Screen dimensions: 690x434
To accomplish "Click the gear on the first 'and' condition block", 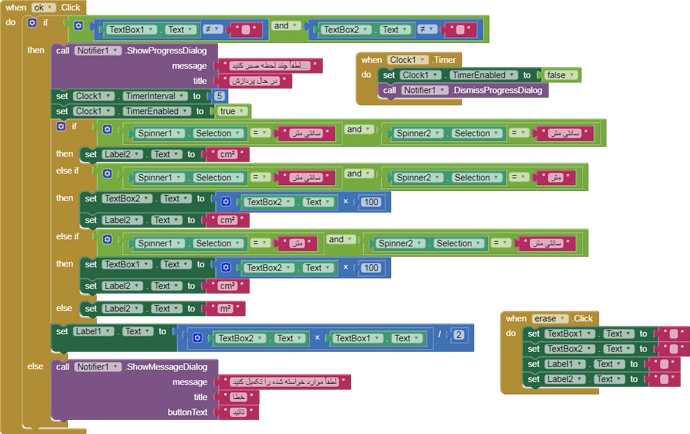I will click(x=79, y=26).
